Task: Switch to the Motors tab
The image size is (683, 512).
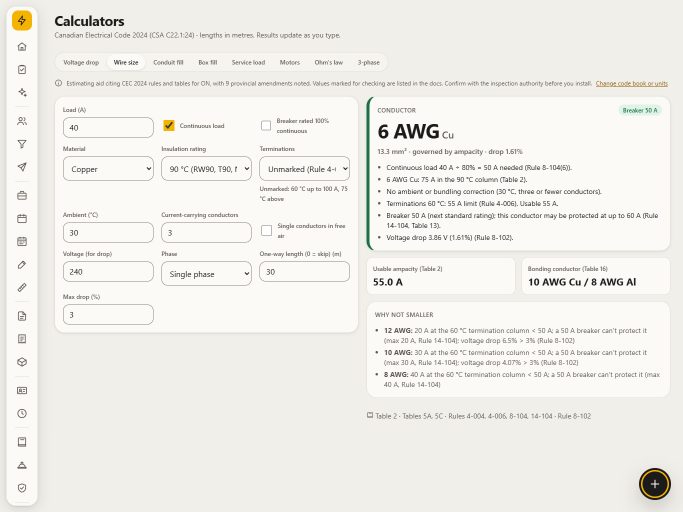Action: coord(290,62)
